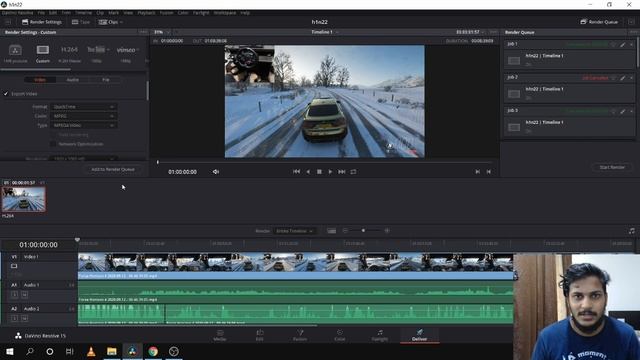Mute the Audio 1 track

pos(24,294)
